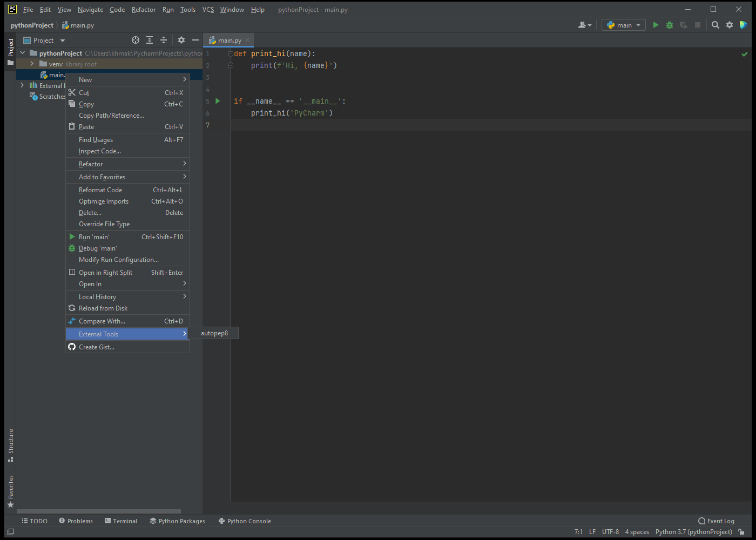Toggle the Project tool window sidebar tab
Screen dimensions: 756x540
click(10, 51)
